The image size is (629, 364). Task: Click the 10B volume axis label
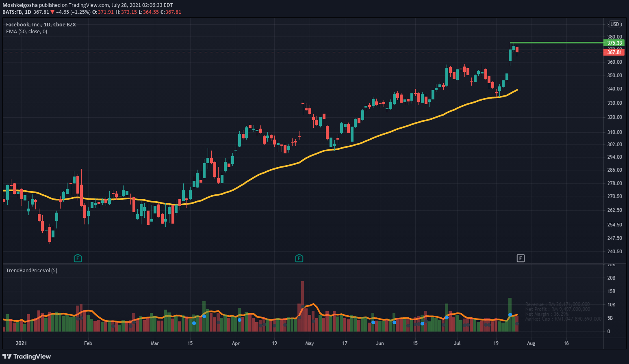pos(611,305)
